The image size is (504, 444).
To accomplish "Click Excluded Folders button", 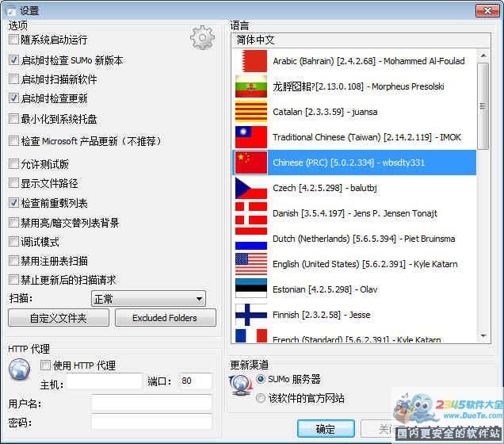I will click(165, 318).
